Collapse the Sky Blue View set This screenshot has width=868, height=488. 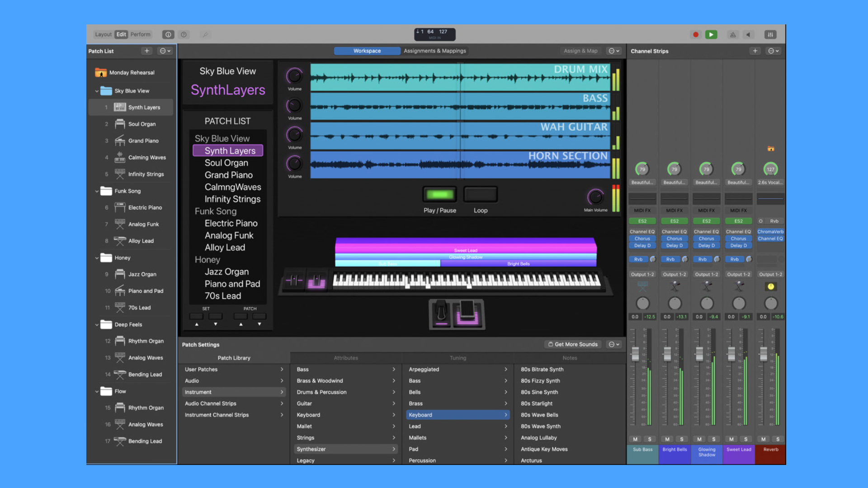(97, 91)
